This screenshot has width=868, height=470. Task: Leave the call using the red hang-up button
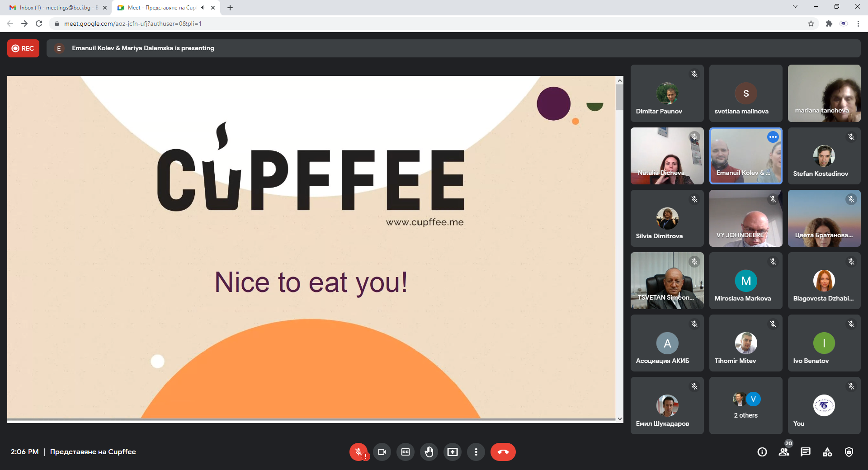(503, 452)
